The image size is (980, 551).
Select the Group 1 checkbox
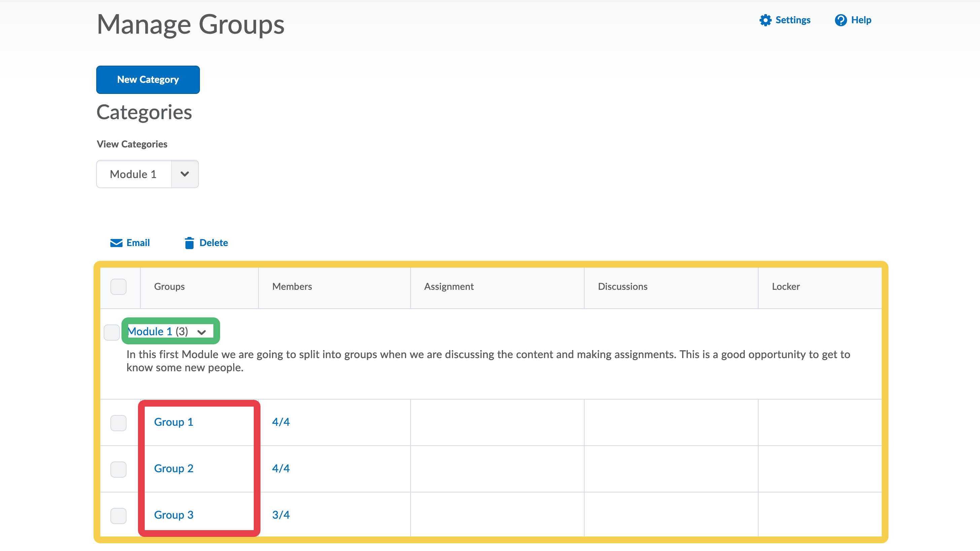tap(118, 423)
